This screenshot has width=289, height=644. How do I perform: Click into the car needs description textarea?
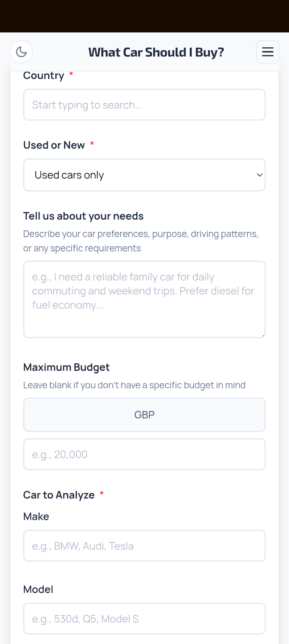point(144,299)
